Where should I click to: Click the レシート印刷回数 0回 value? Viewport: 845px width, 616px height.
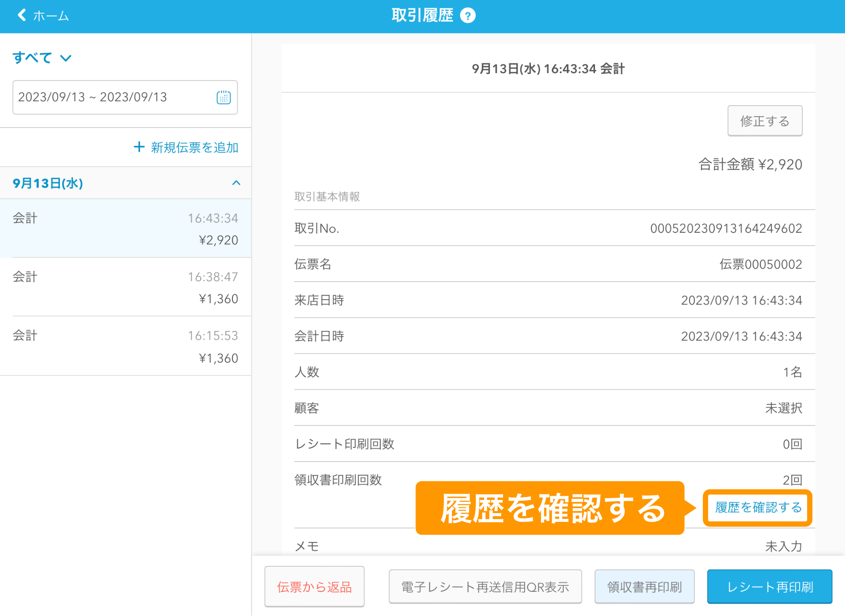[x=793, y=444]
